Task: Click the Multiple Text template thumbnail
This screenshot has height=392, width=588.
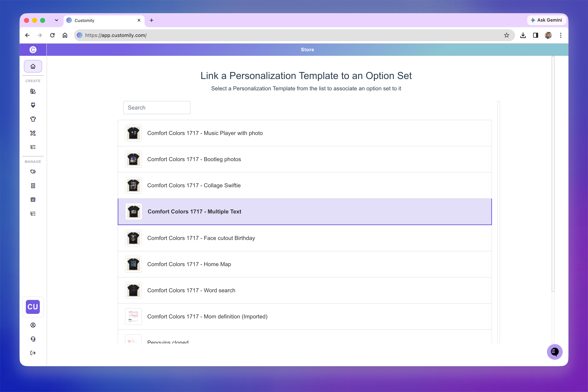Action: 134,212
